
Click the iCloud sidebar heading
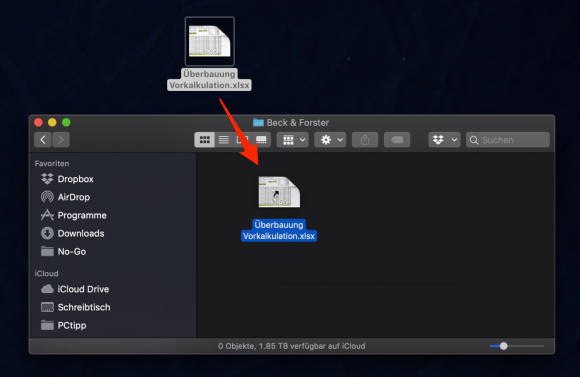tap(46, 273)
